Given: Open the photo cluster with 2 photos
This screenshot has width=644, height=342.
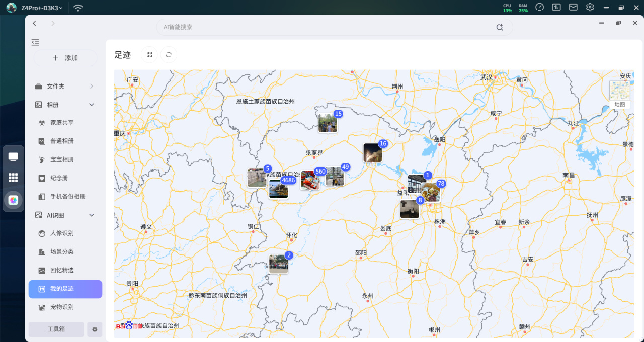Looking at the screenshot, I should click(x=278, y=264).
